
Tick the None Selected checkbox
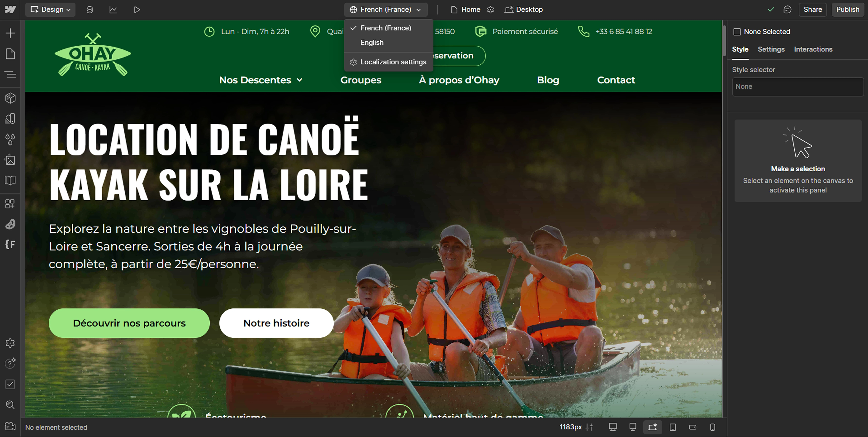point(737,32)
